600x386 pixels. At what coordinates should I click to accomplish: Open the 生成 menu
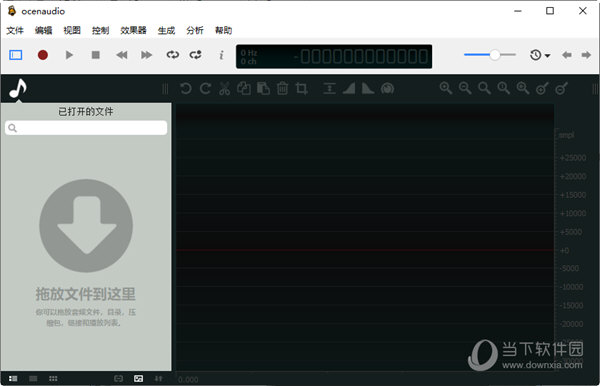166,30
